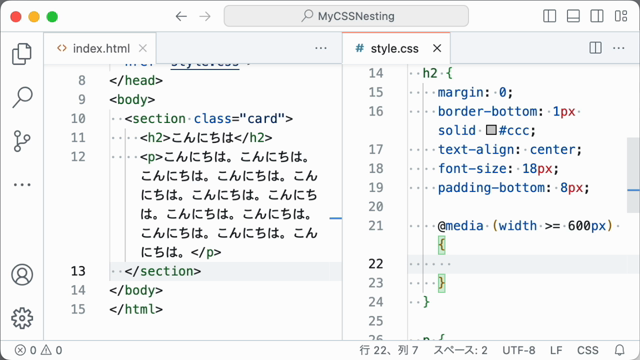Switch to the style.css tab
Image resolution: width=640 pixels, height=360 pixels.
pos(387,49)
